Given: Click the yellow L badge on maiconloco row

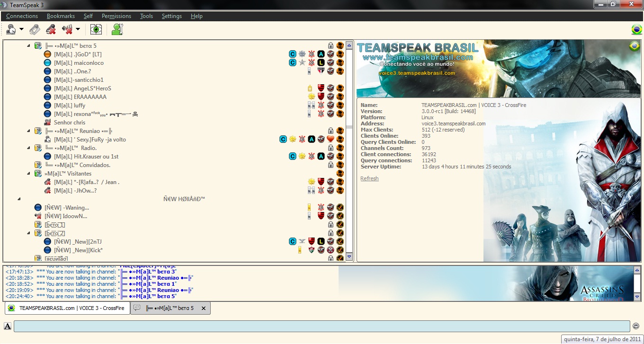Looking at the screenshot, I should [x=321, y=63].
